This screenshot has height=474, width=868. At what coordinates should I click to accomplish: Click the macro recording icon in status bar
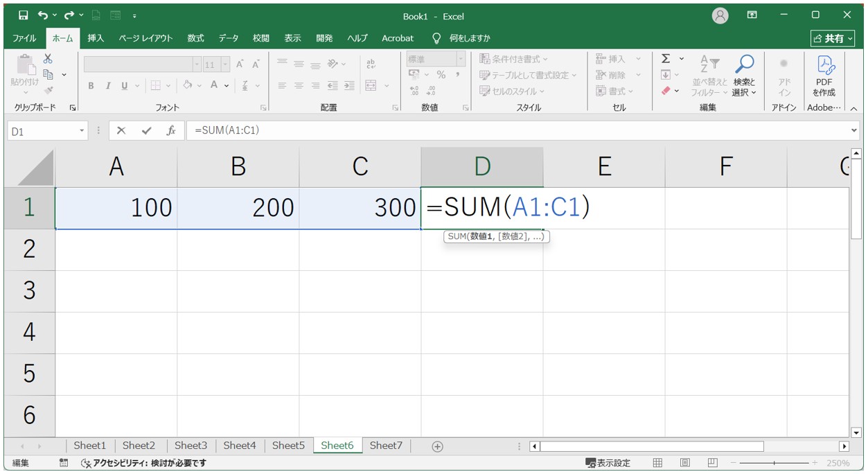[64, 463]
